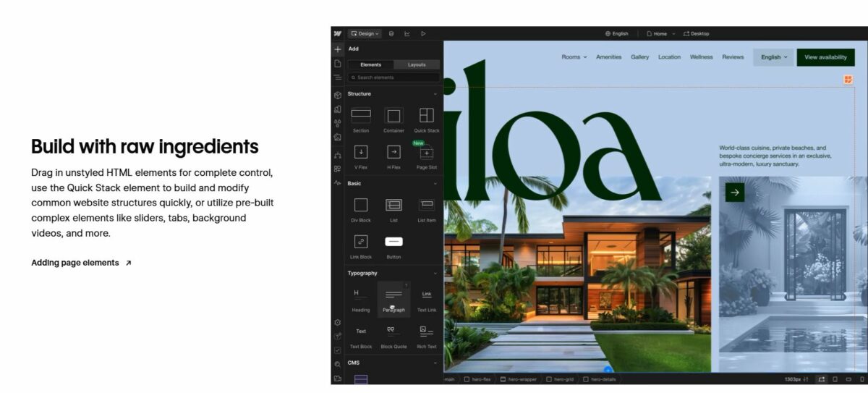Click the Location nav link
Image resolution: width=868 pixels, height=393 pixels.
(669, 57)
